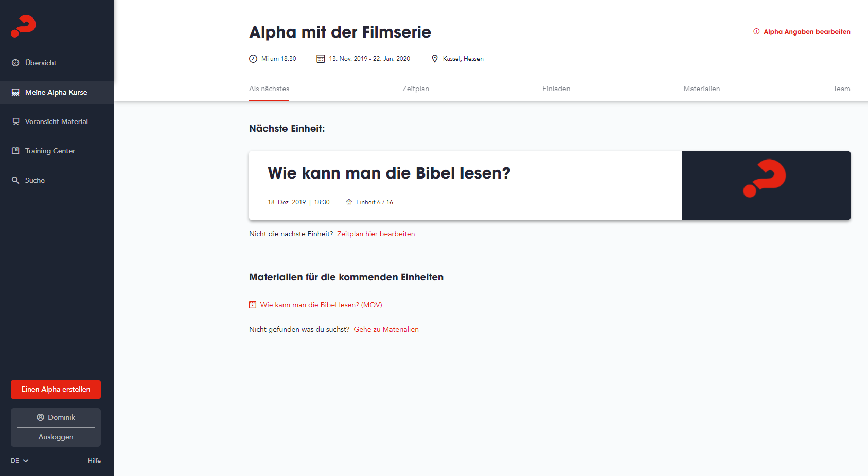Click the Kassel, Hessen location text

coord(463,59)
